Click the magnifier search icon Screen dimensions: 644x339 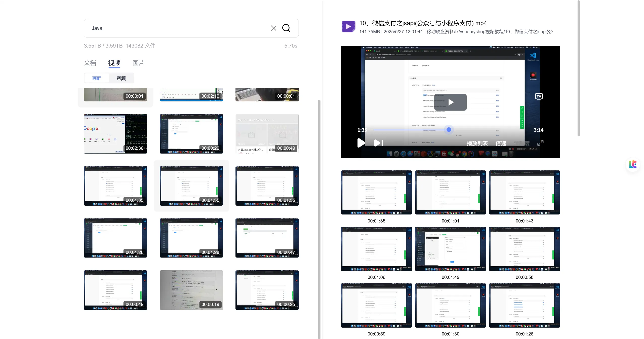click(286, 28)
